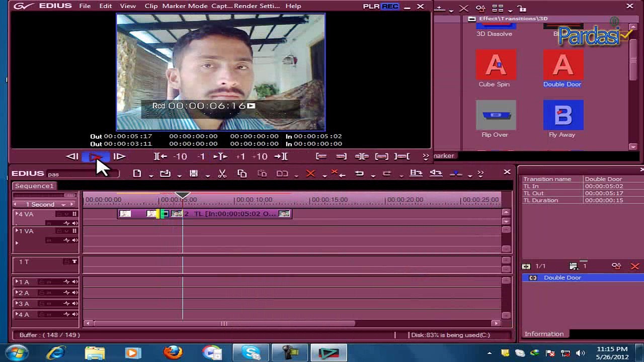Expand the 1 A audio track

pos(17,282)
